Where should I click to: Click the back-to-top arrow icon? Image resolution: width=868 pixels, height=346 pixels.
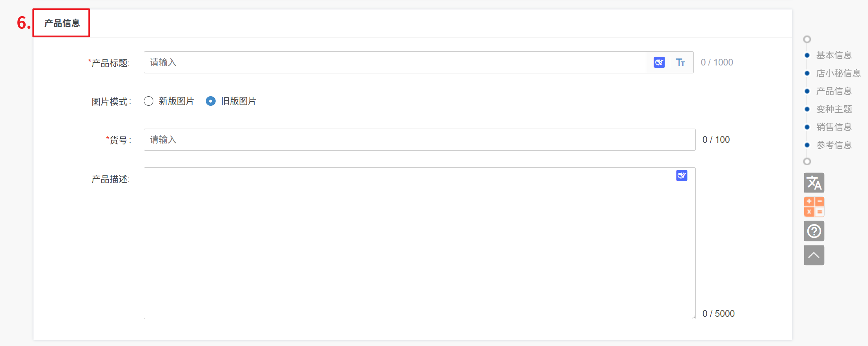tap(814, 255)
